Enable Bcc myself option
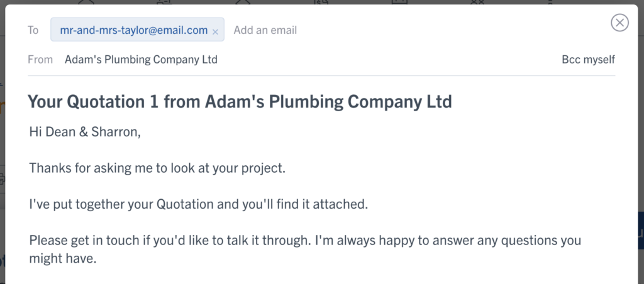The height and width of the screenshot is (284, 644). click(x=588, y=60)
